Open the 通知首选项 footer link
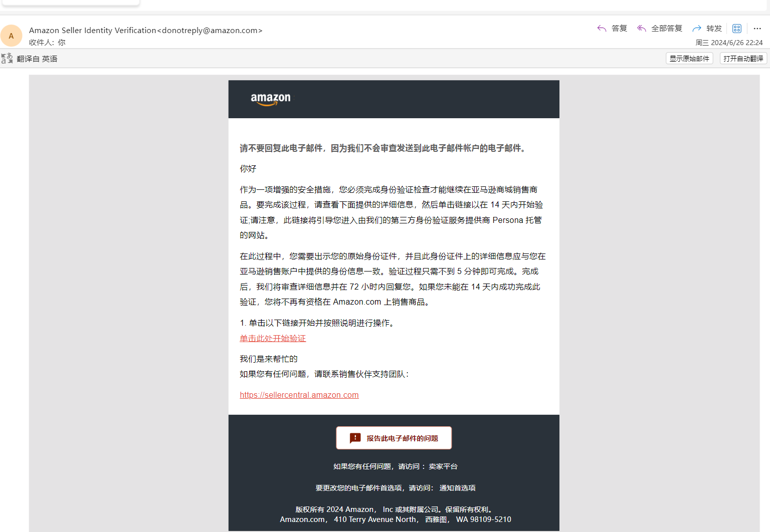The image size is (770, 532). pyautogui.click(x=457, y=488)
